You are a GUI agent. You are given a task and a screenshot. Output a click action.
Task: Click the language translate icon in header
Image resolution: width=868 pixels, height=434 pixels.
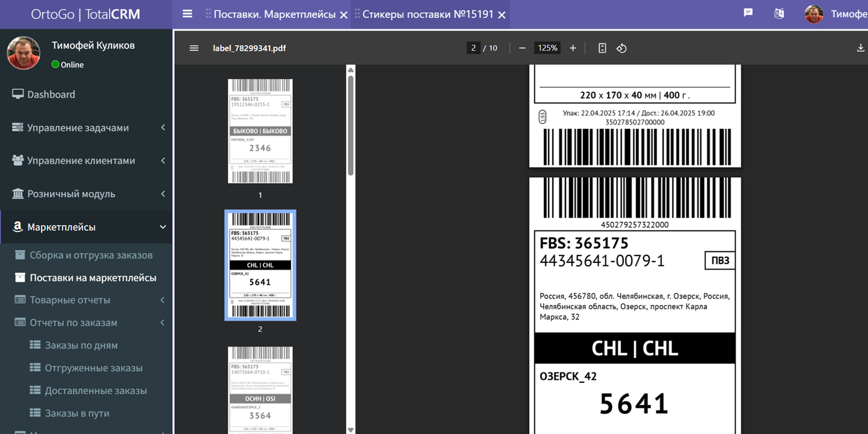779,13
